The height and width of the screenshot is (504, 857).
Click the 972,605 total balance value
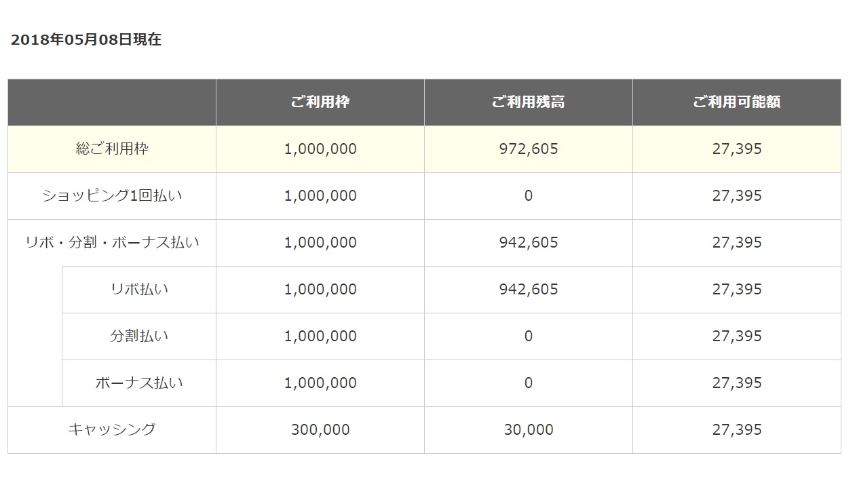528,149
